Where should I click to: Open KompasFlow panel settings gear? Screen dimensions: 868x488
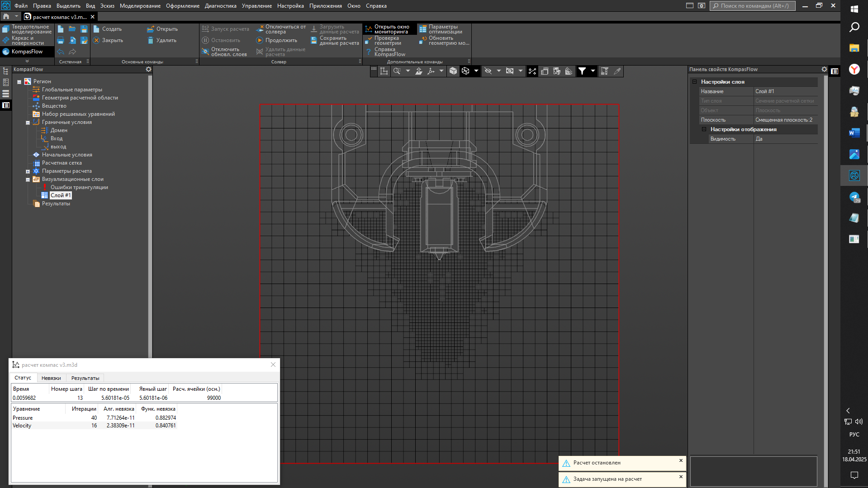pyautogui.click(x=148, y=69)
